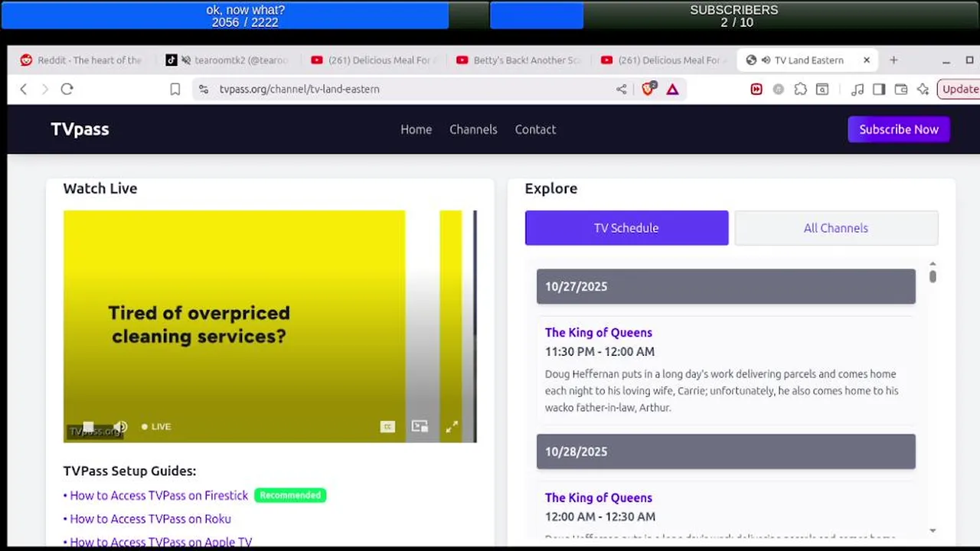Open the Brave Wallet icon
This screenshot has height=551, width=980.
pos(901,90)
